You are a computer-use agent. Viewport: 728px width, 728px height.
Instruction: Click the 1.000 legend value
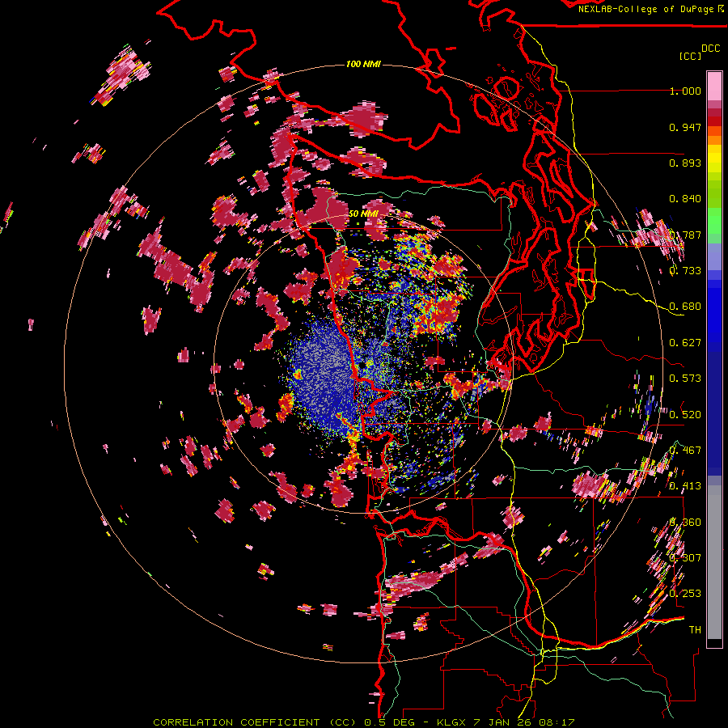685,91
